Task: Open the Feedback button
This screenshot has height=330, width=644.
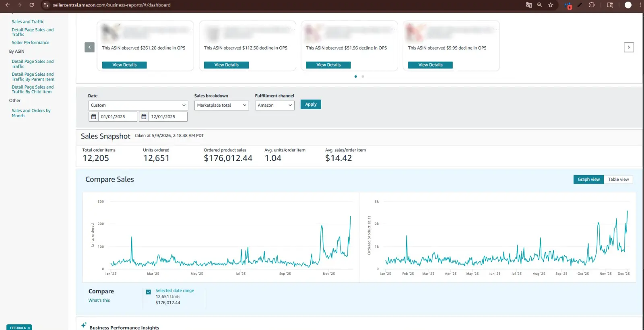Action: tap(18, 328)
